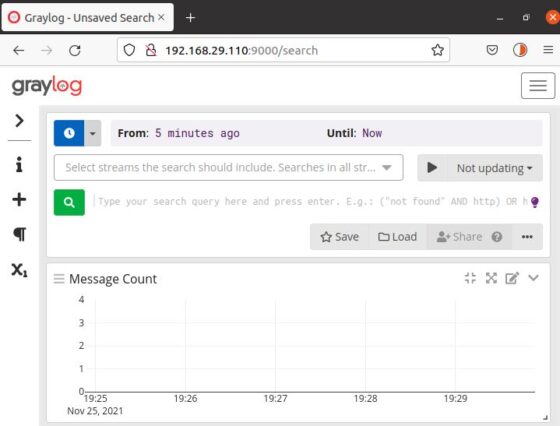Expand Message Count widget to full screen

pos(491,278)
